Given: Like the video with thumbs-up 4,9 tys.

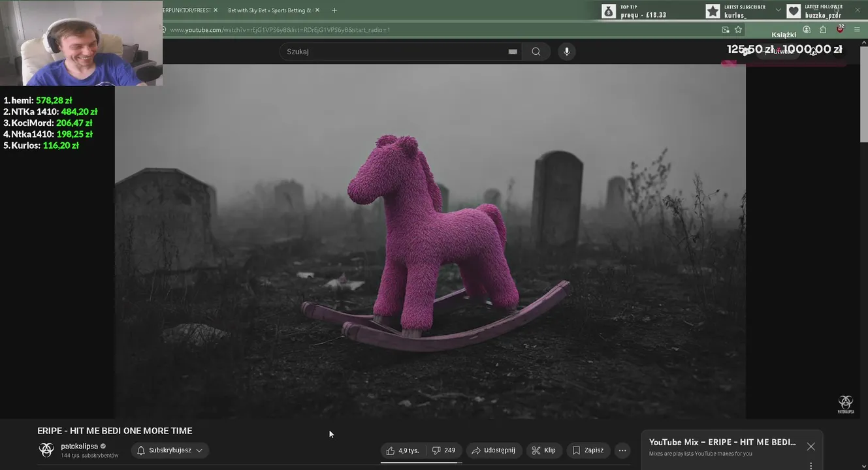Looking at the screenshot, I should [403, 450].
